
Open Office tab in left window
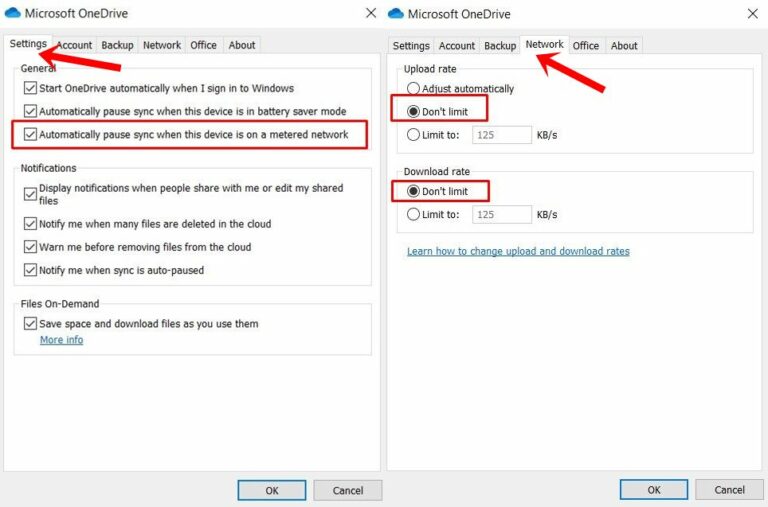coord(203,45)
